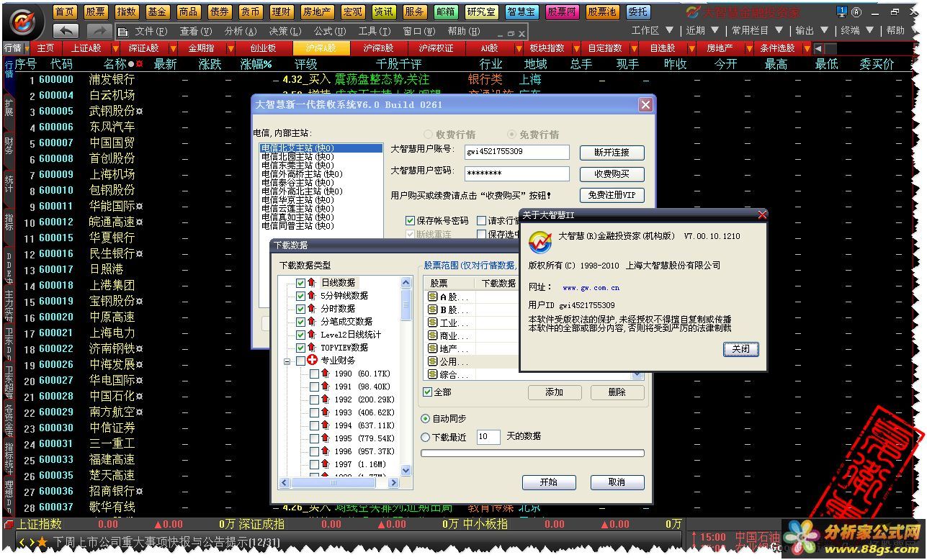Click the network monitor icon in title bar
This screenshot has width=927, height=560.
(x=842, y=12)
